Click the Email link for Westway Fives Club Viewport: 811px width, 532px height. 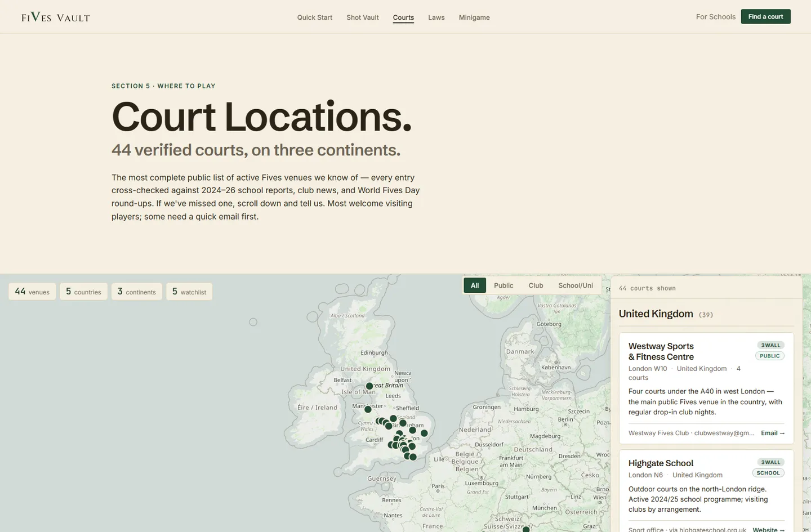(773, 433)
